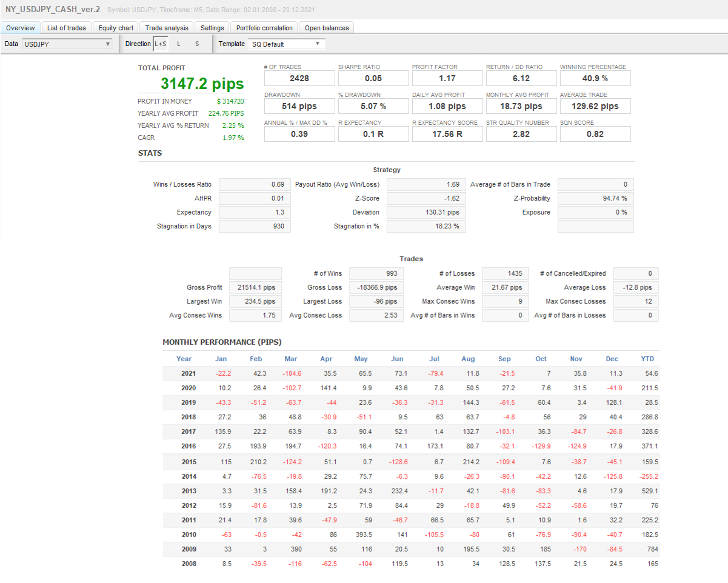Click 2013 Jun value 232.4
The height and width of the screenshot is (583, 728).
tap(398, 490)
